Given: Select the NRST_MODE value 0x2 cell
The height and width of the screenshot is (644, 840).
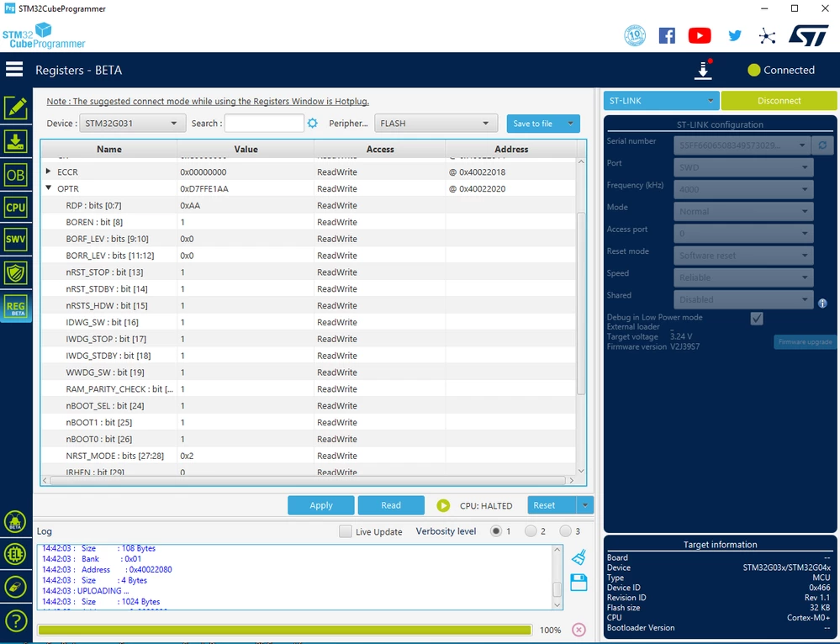Looking at the screenshot, I should click(246, 456).
